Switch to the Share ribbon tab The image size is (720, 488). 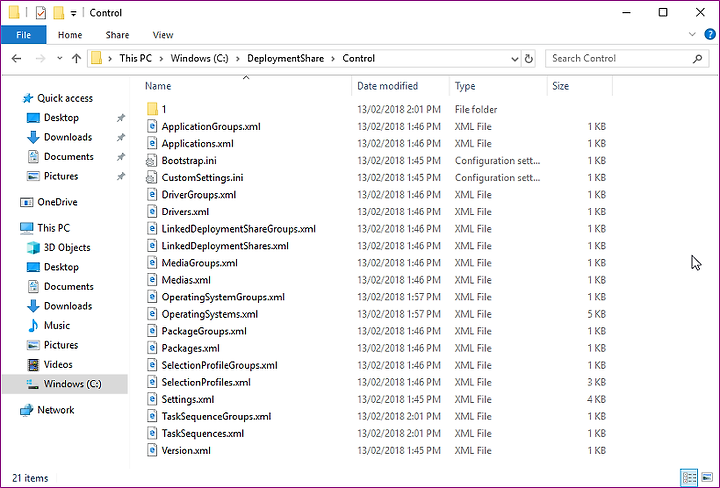[x=117, y=35]
